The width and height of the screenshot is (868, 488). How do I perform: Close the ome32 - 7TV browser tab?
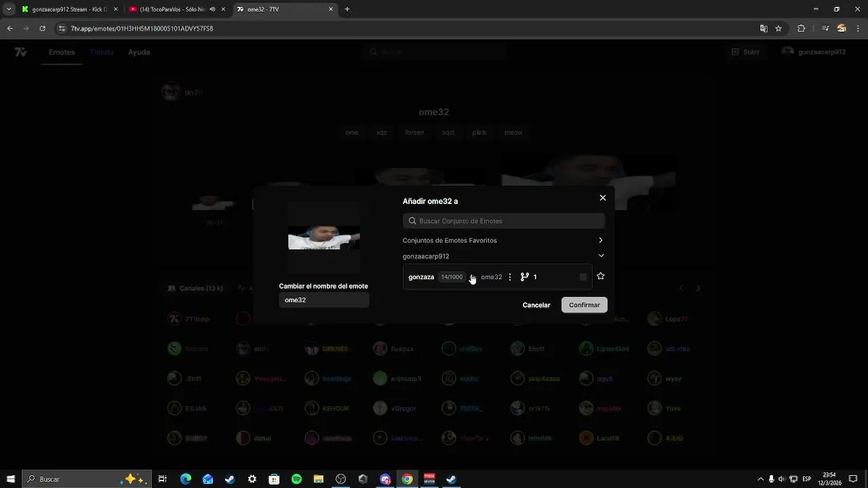tap(331, 9)
